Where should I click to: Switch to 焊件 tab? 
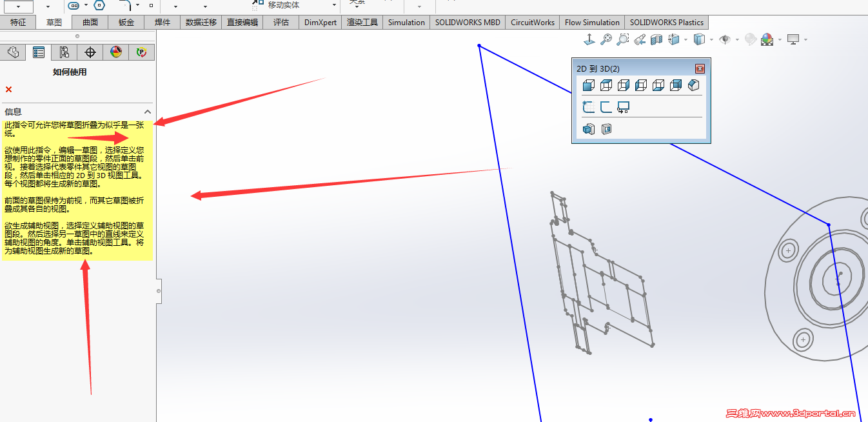(163, 22)
